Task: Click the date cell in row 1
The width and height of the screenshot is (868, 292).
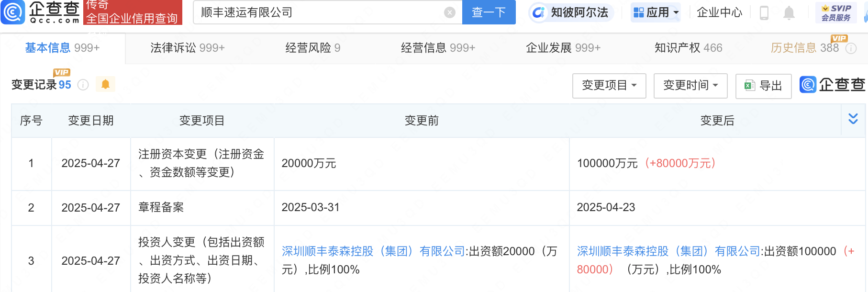Action: click(91, 164)
